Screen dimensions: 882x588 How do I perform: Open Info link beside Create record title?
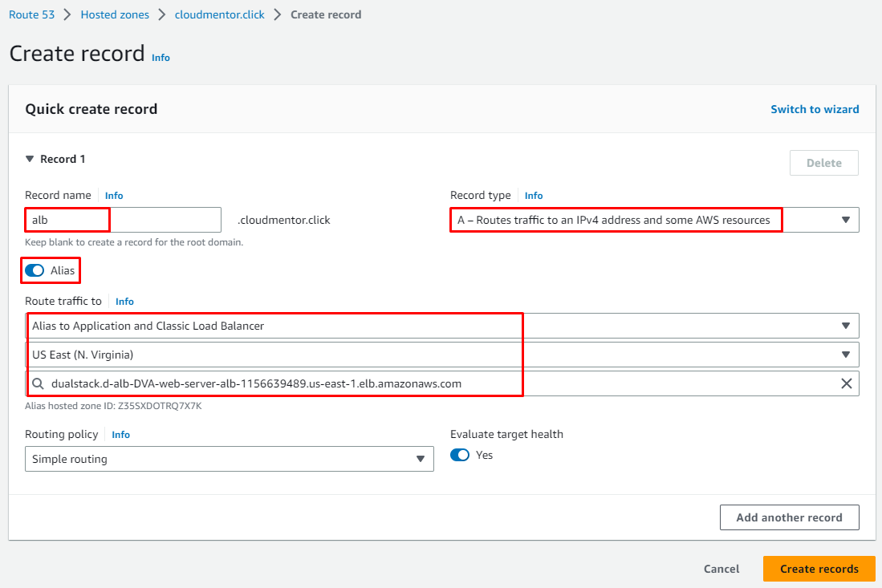(x=161, y=57)
